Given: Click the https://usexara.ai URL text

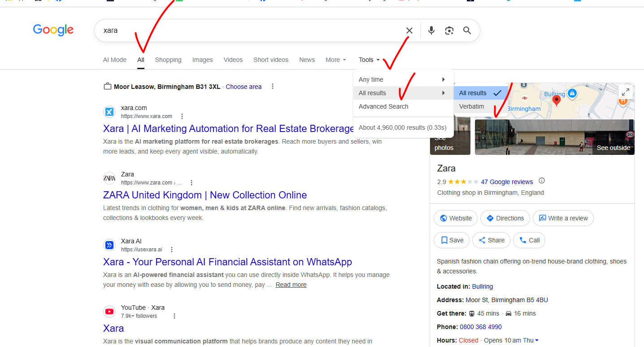Looking at the screenshot, I should coord(142,250).
